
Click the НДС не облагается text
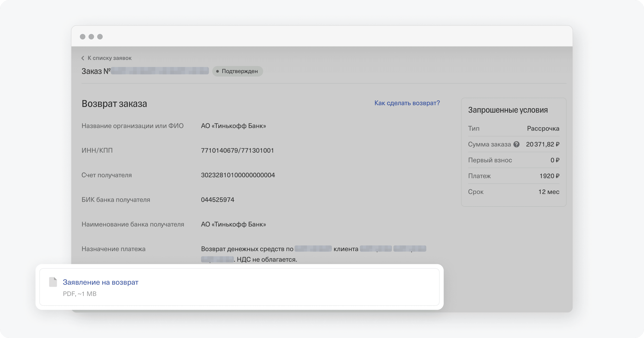point(267,259)
